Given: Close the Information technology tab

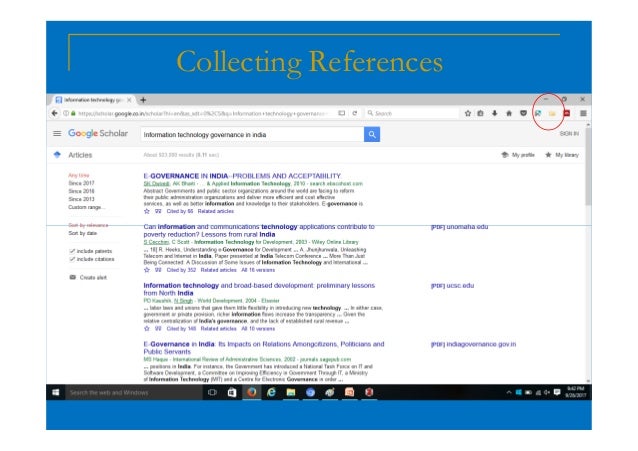Looking at the screenshot, I should pos(129,100).
